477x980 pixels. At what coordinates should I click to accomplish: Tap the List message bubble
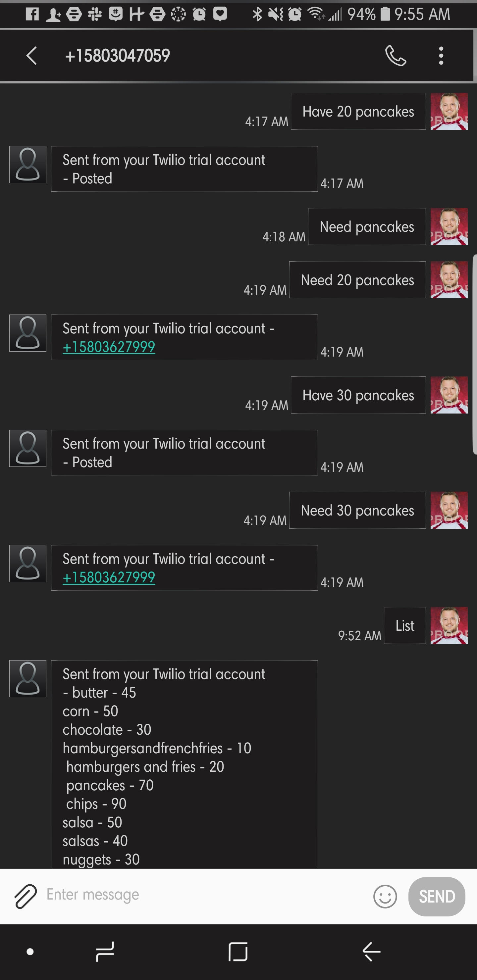pos(405,625)
